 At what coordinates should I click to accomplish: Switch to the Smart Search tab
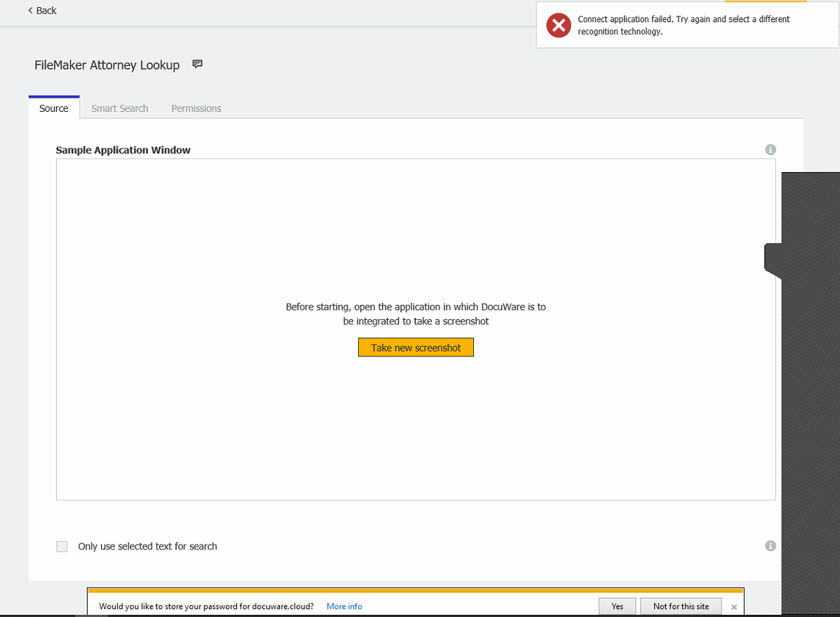point(119,108)
